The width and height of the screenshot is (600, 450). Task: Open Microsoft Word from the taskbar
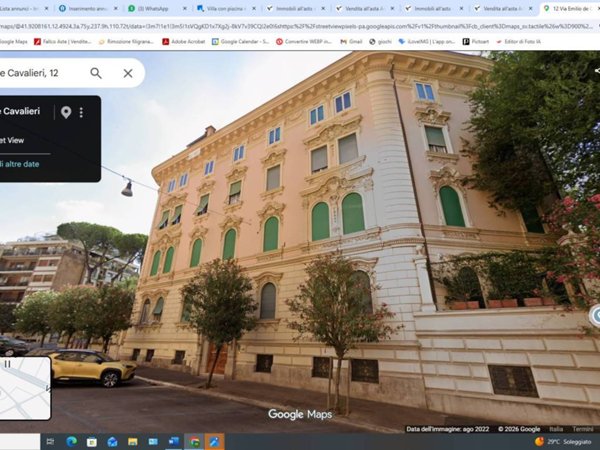173,442
